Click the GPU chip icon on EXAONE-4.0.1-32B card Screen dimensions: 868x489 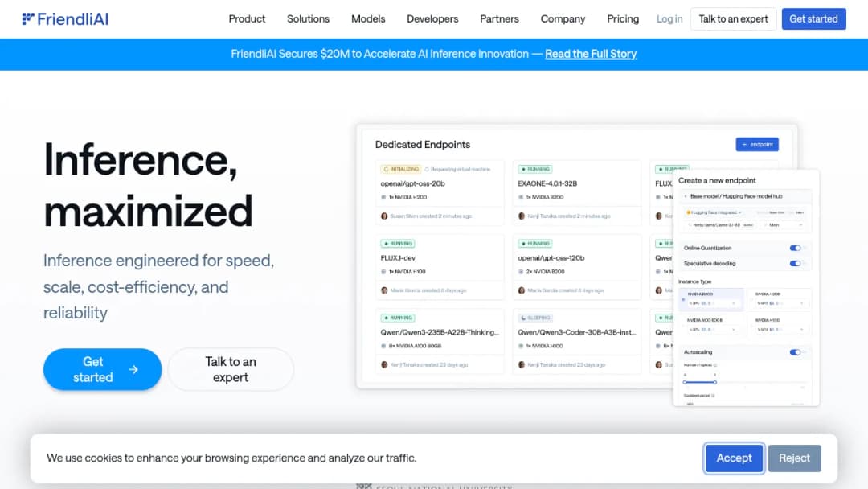(x=520, y=197)
